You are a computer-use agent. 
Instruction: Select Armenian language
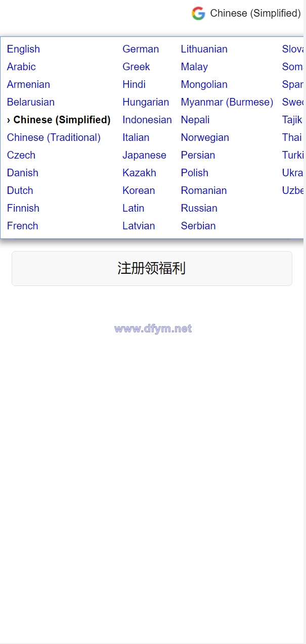click(x=28, y=84)
